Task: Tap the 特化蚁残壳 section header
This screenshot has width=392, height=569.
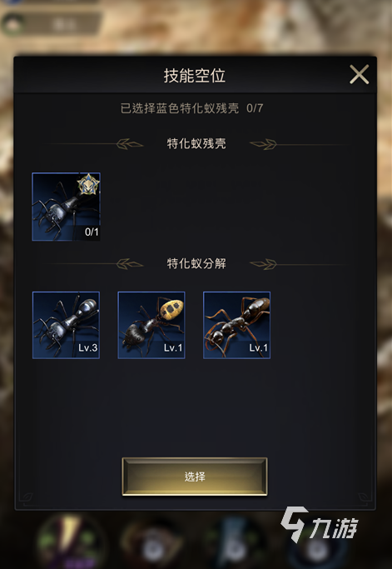Action: [196, 143]
